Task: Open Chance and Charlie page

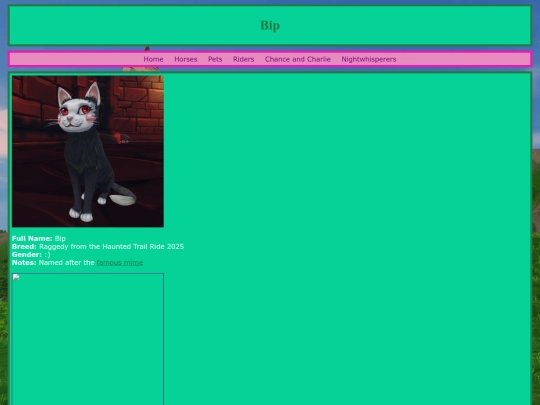Action: point(298,59)
